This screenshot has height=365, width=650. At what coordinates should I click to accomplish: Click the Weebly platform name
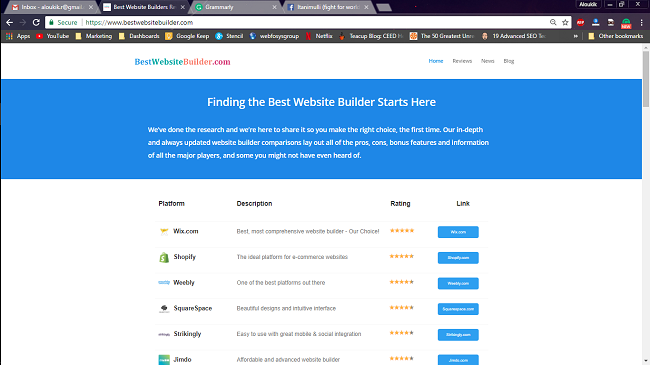[184, 282]
